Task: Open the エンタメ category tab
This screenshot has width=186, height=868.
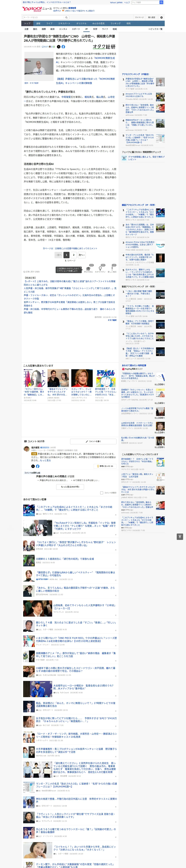Action: (63, 29)
